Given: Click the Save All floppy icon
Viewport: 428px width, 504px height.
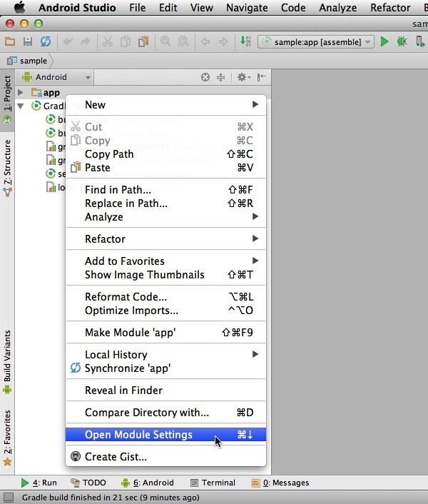Looking at the screenshot, I should 28,41.
